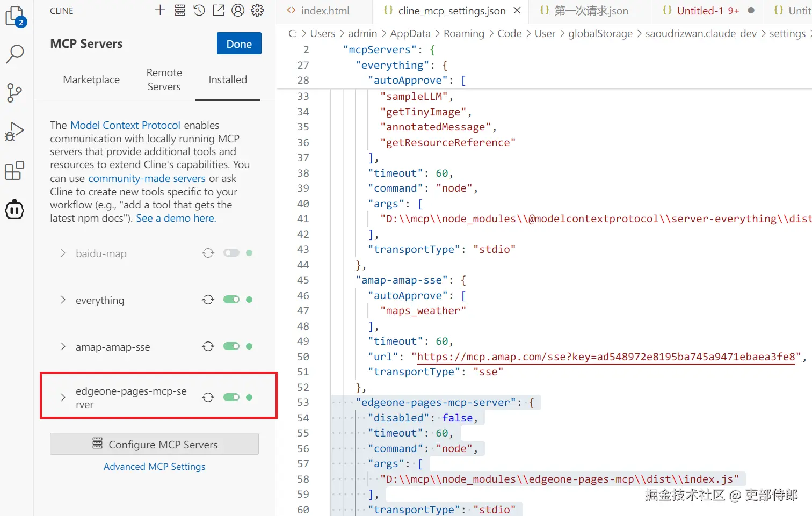
Task: Disable the everything server toggle
Action: point(231,300)
